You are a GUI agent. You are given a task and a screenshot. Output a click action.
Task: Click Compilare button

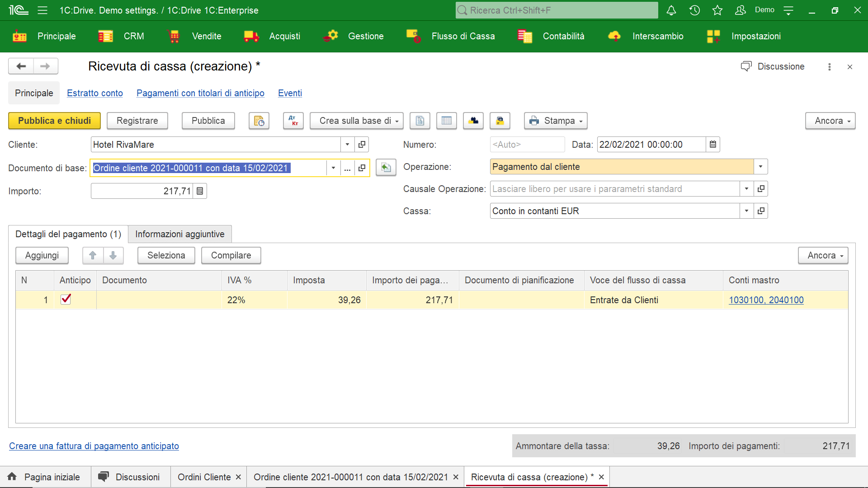coord(231,255)
